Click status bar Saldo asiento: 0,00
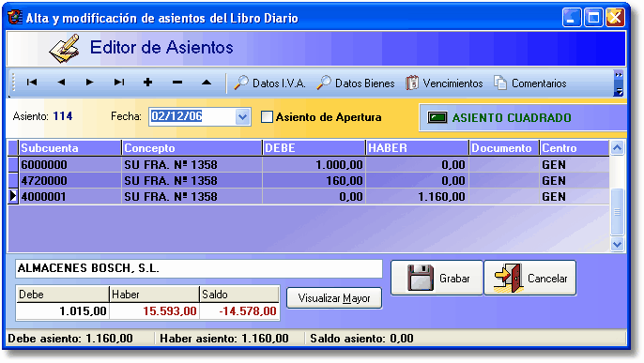This screenshot has height=363, width=644. [x=361, y=339]
